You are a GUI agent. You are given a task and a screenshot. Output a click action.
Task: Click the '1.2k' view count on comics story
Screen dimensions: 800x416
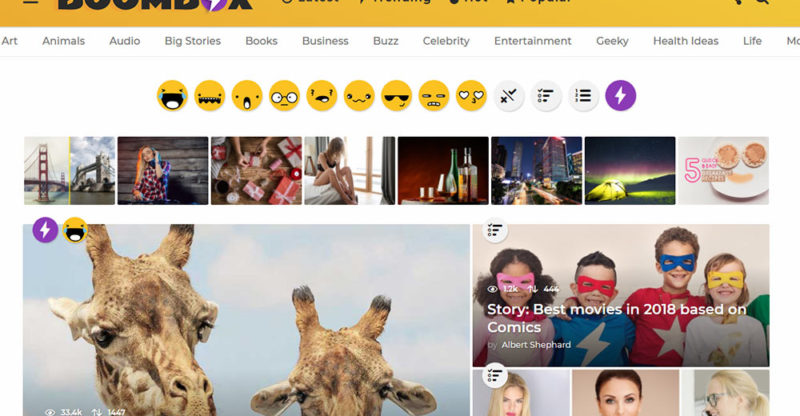tap(510, 289)
